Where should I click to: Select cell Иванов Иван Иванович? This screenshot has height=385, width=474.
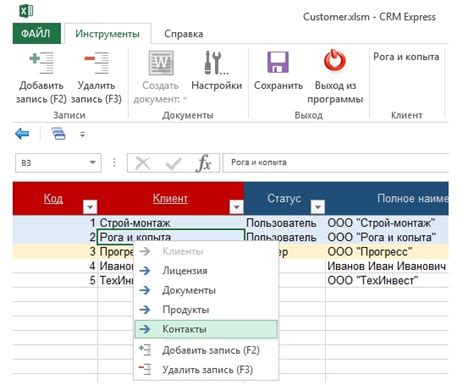[x=387, y=266]
